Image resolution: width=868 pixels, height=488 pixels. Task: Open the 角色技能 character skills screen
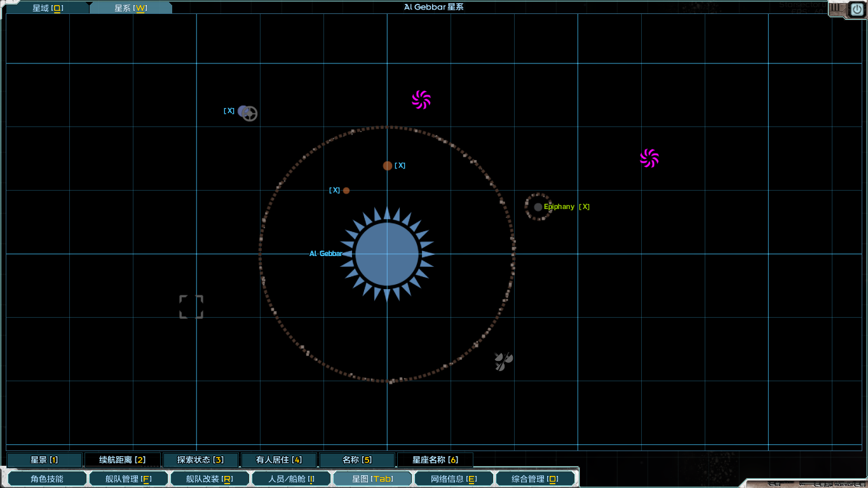pos(47,479)
